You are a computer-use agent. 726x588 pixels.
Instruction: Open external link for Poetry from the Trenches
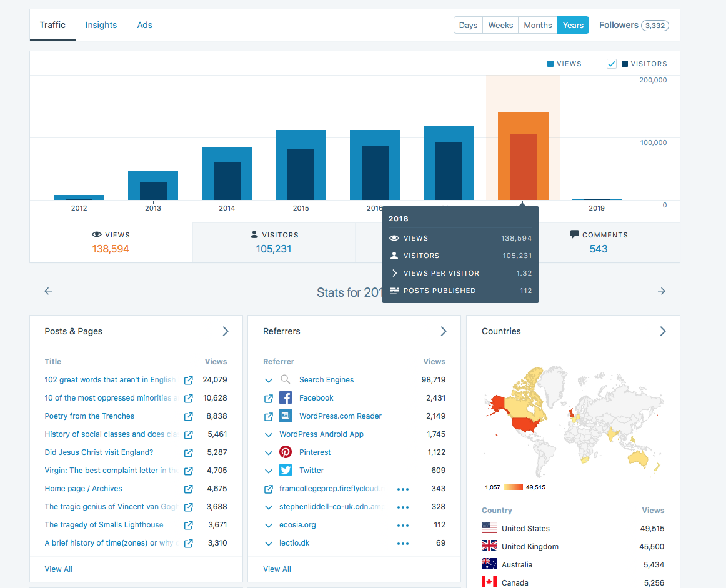tap(188, 416)
